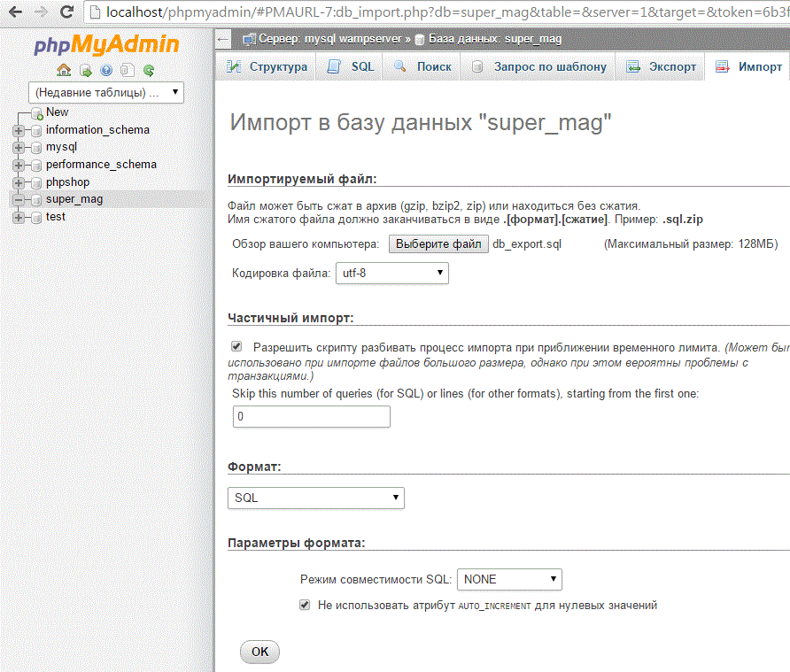The width and height of the screenshot is (790, 672).
Task: Click the green reload navigation icon
Action: click(149, 71)
